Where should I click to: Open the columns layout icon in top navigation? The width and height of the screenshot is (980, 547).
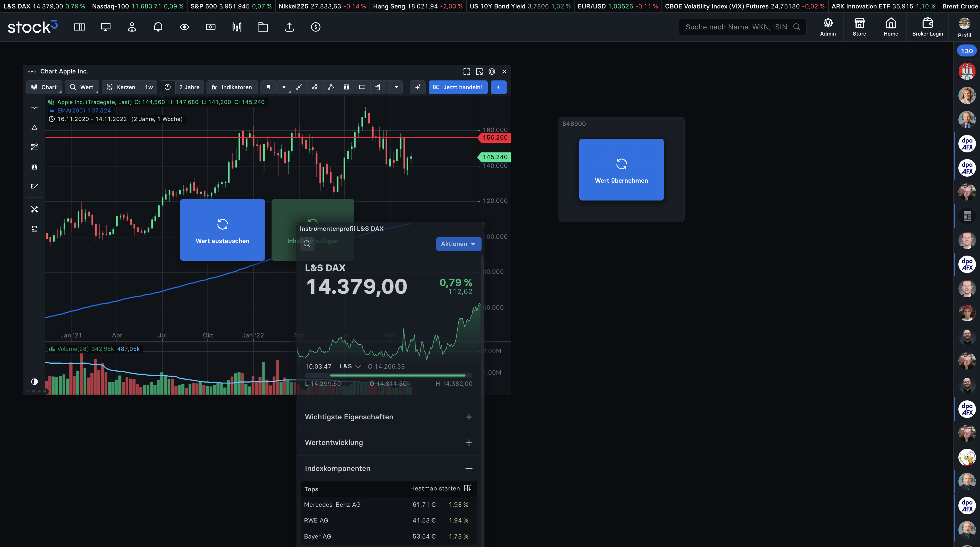[79, 27]
